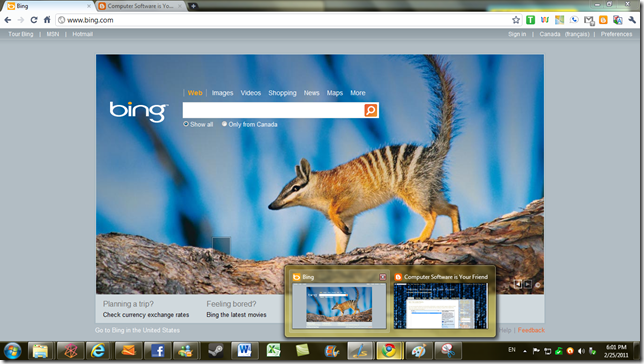Viewport: 644px width, 364px height.
Task: Click the image copyright info icon
Action: pyautogui.click(x=538, y=284)
